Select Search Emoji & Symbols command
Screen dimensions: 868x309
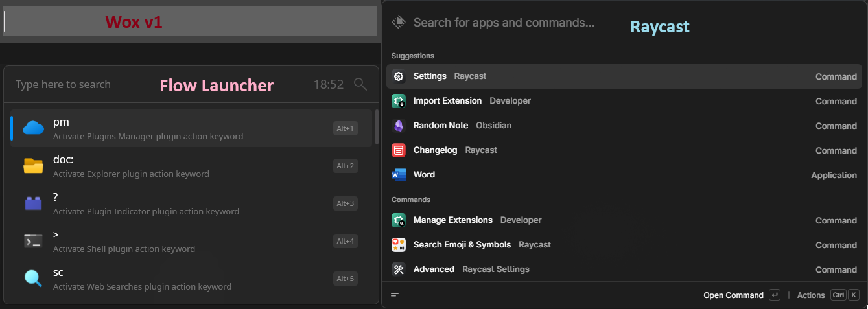(x=624, y=245)
